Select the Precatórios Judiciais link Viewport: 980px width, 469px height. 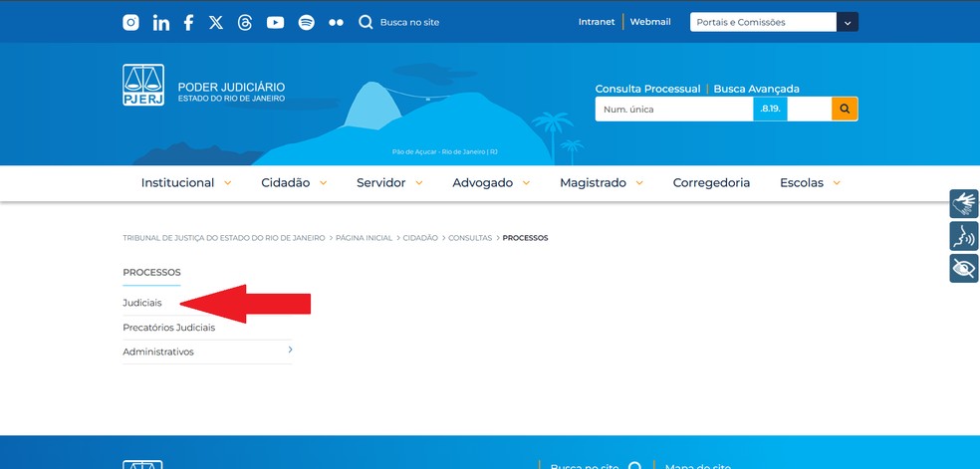click(168, 328)
